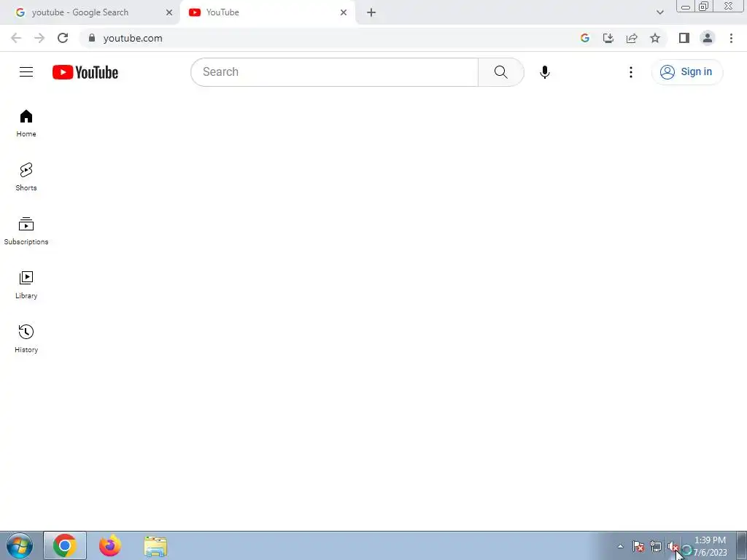This screenshot has width=747, height=560.
Task: Go to Subscriptions in sidebar
Action: [26, 231]
